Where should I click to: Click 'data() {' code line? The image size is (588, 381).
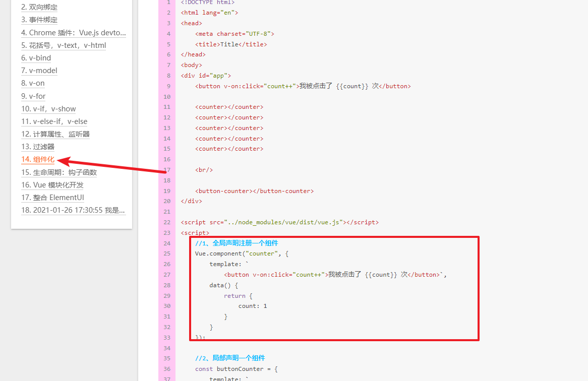(224, 285)
